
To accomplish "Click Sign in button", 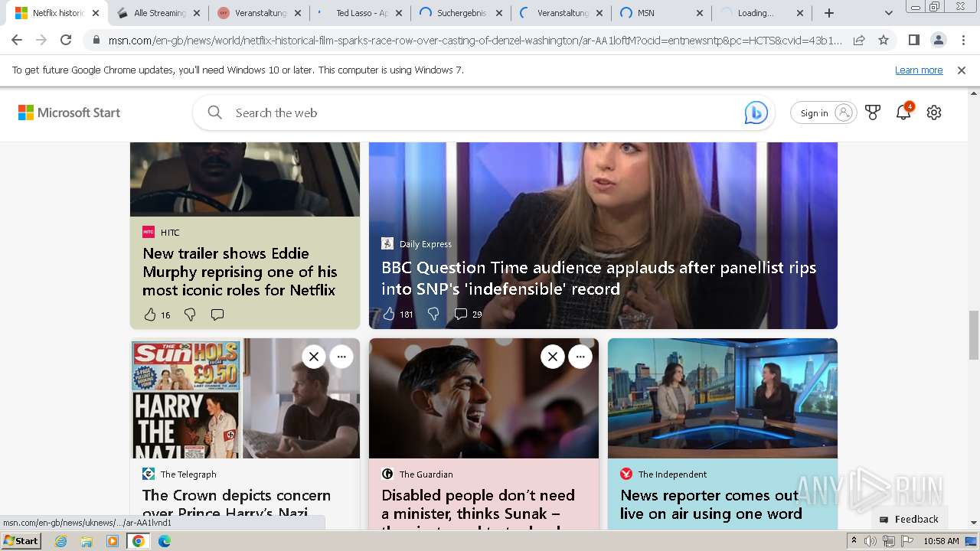I will tap(823, 112).
